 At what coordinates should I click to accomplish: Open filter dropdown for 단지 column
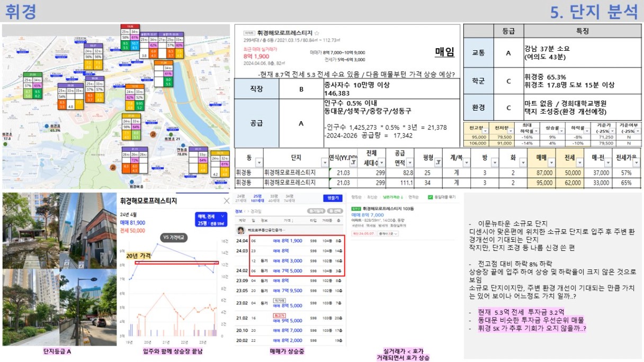325,163
